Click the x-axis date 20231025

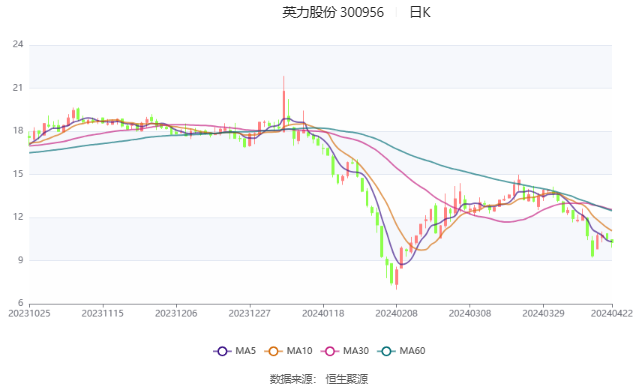(29, 313)
